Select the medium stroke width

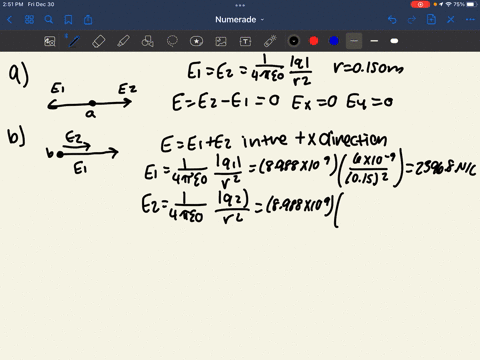374,41
